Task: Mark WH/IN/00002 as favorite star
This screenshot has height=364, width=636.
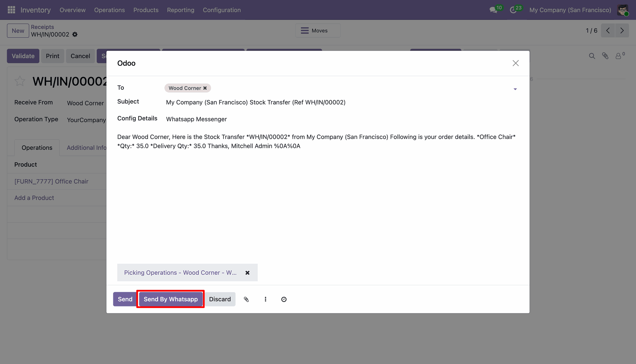Action: point(20,81)
